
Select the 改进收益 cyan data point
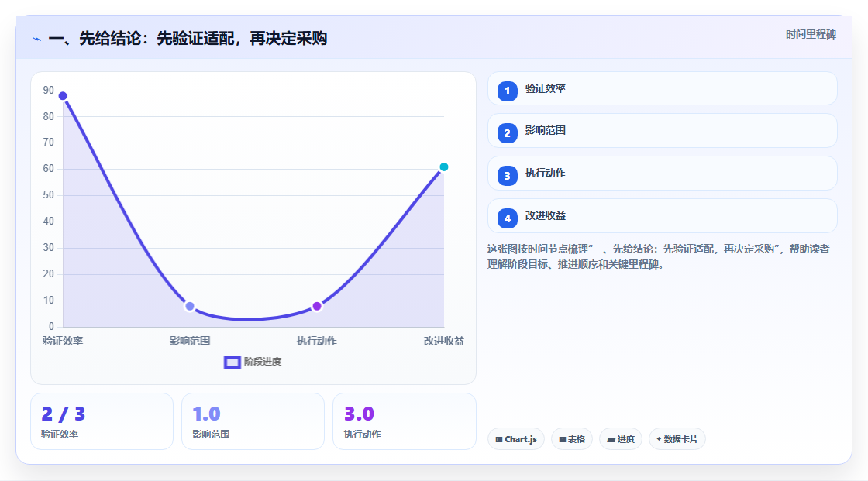pos(443,167)
